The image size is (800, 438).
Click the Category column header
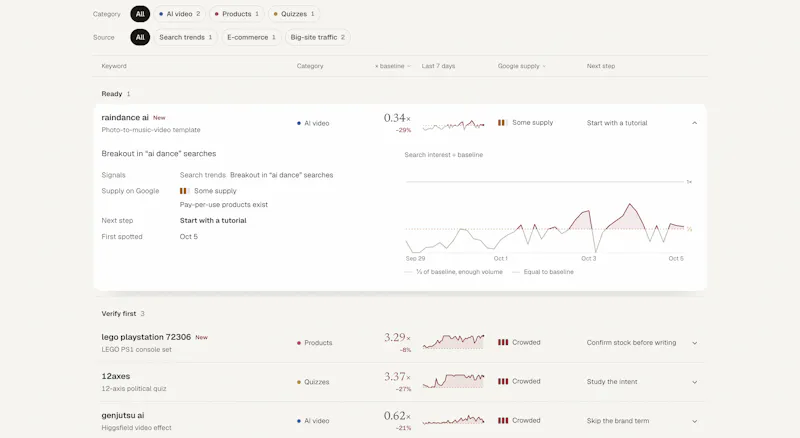(310, 66)
